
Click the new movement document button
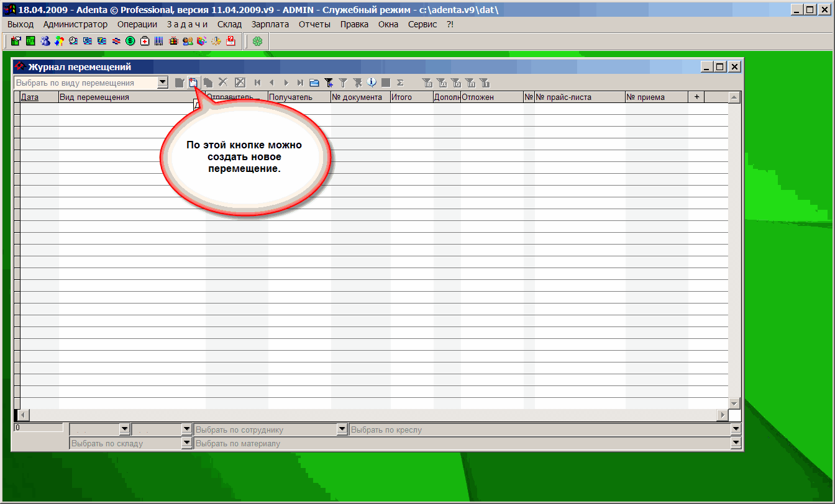[x=193, y=83]
